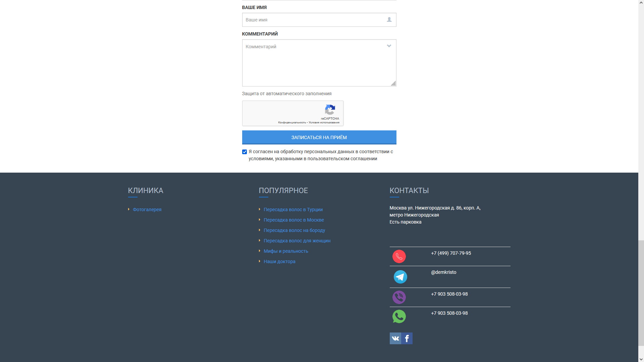Open Пересадка волос в Москве link
Viewport: 644px width, 362px height.
(x=294, y=220)
